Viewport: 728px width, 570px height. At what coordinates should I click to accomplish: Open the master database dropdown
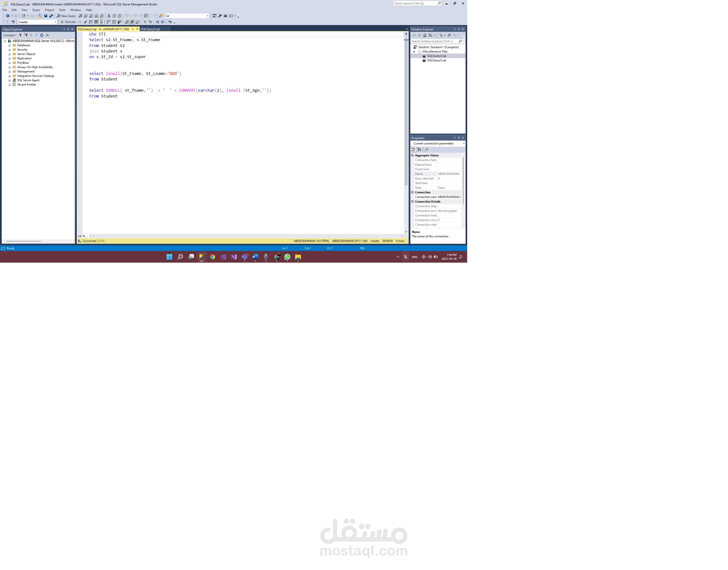point(55,22)
